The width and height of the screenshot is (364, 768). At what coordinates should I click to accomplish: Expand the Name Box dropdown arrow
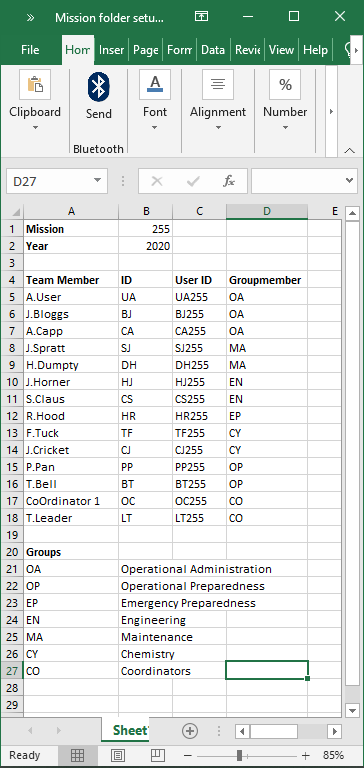(97, 181)
